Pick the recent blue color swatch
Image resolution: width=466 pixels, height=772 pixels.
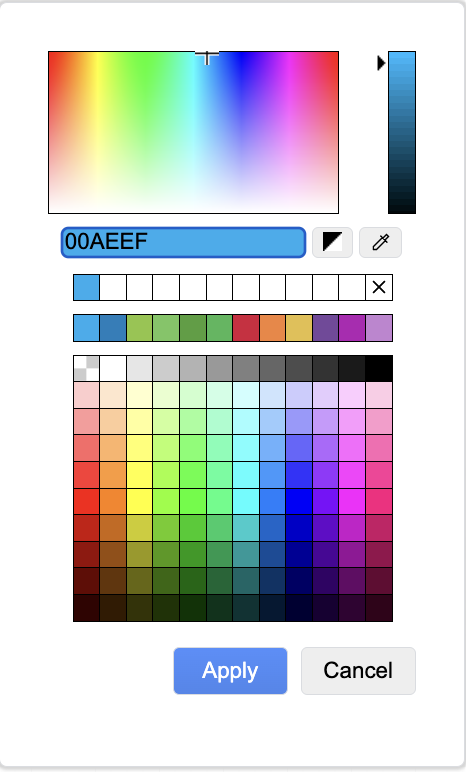pos(87,287)
